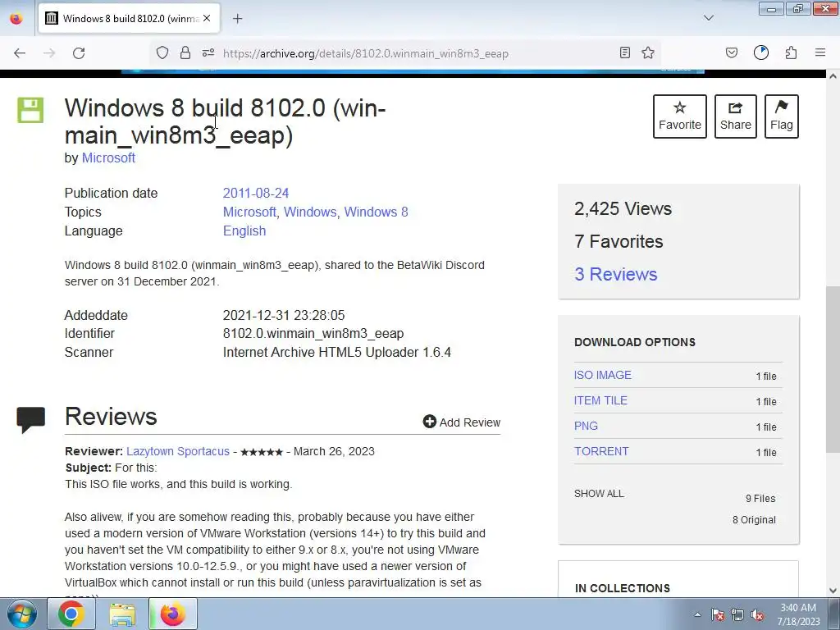Click the network tray icon

pyautogui.click(x=737, y=614)
